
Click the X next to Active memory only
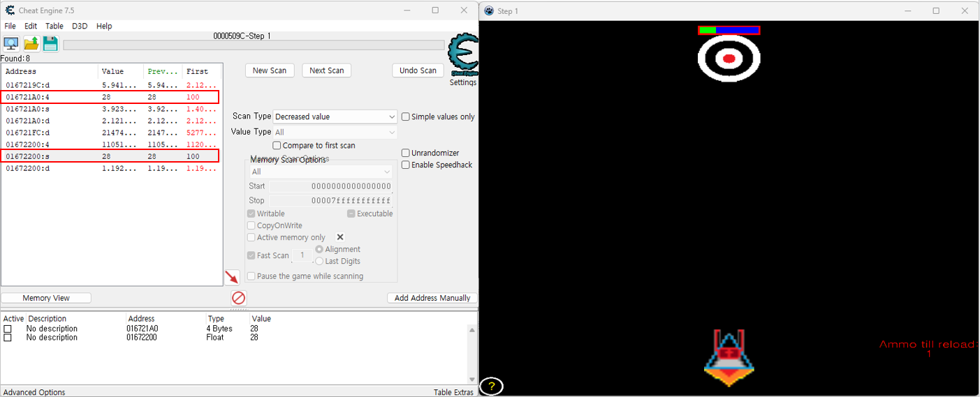coord(340,237)
